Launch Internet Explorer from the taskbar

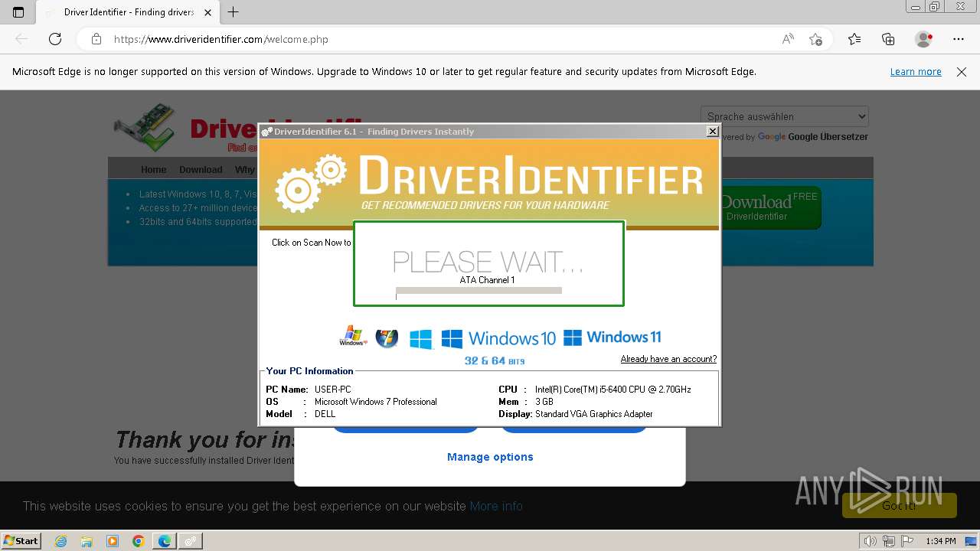click(x=60, y=541)
